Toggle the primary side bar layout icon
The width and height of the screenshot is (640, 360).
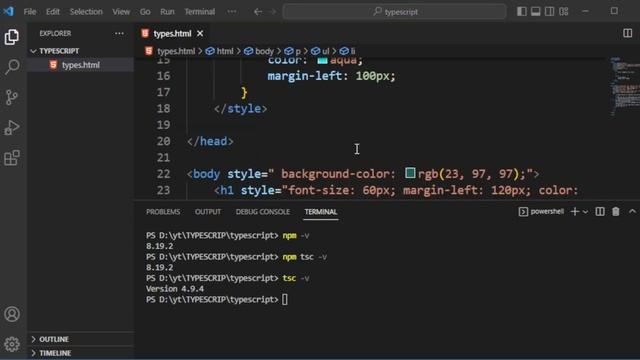521,11
